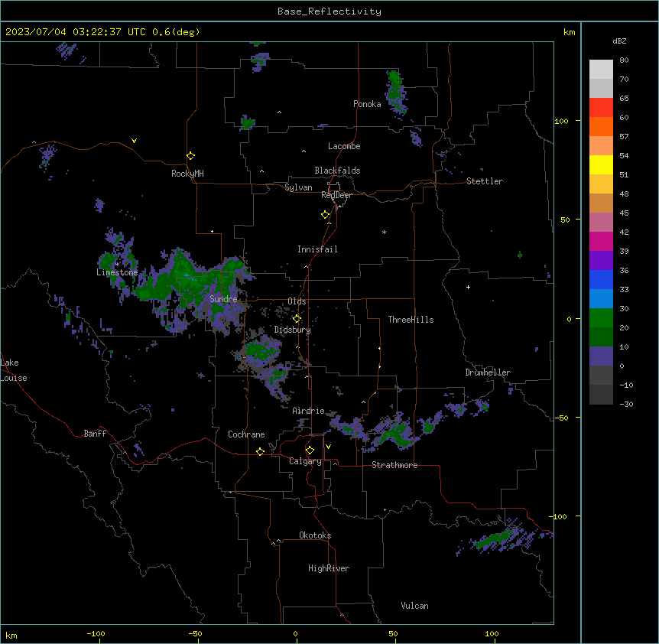This screenshot has width=659, height=644.
Task: Click the Cochrane label
Action: tap(246, 434)
